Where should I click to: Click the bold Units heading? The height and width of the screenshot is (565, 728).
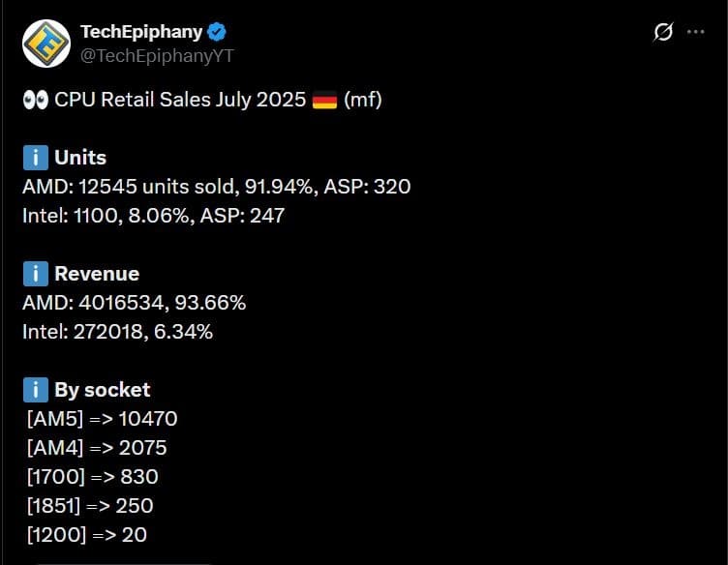80,158
